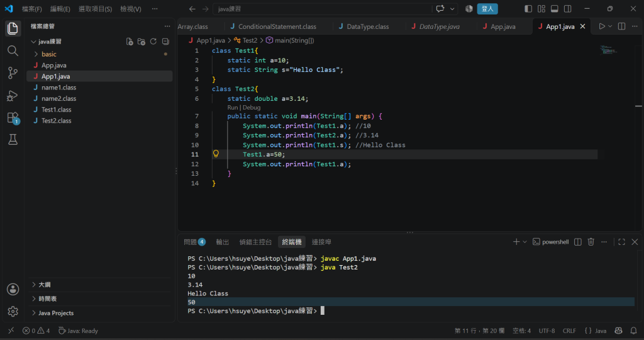644x340 pixels.
Task: Toggle the bottom panel visibility
Action: [555, 9]
